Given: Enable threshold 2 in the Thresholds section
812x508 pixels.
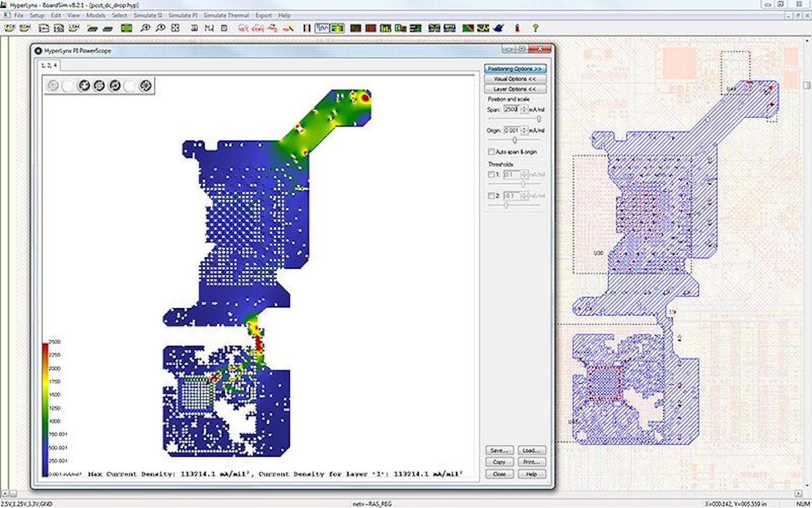Looking at the screenshot, I should click(490, 196).
